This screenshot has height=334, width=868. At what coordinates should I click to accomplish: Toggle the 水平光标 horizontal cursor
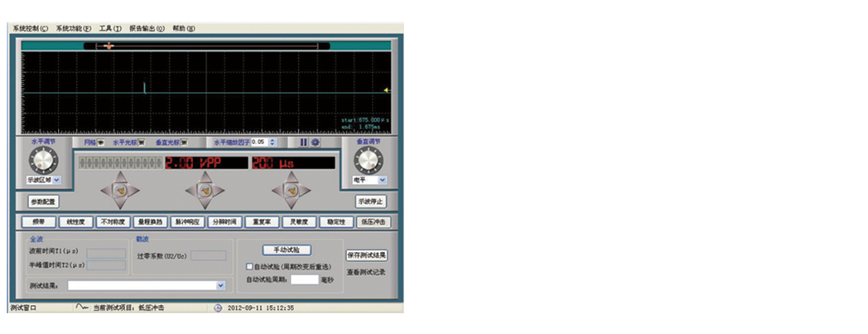pos(142,143)
